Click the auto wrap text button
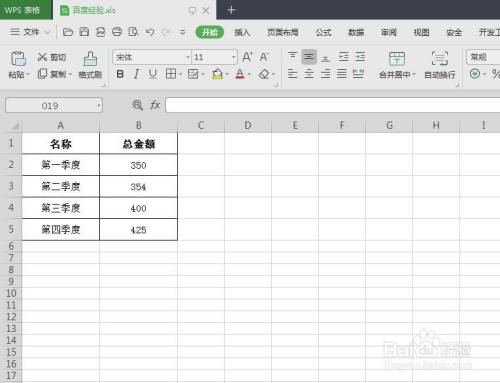 [440, 65]
